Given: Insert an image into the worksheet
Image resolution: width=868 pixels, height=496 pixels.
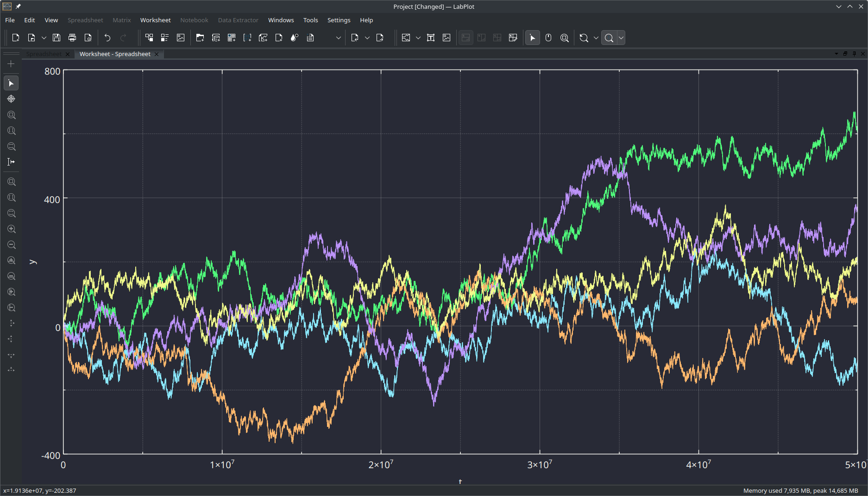Looking at the screenshot, I should [x=446, y=38].
